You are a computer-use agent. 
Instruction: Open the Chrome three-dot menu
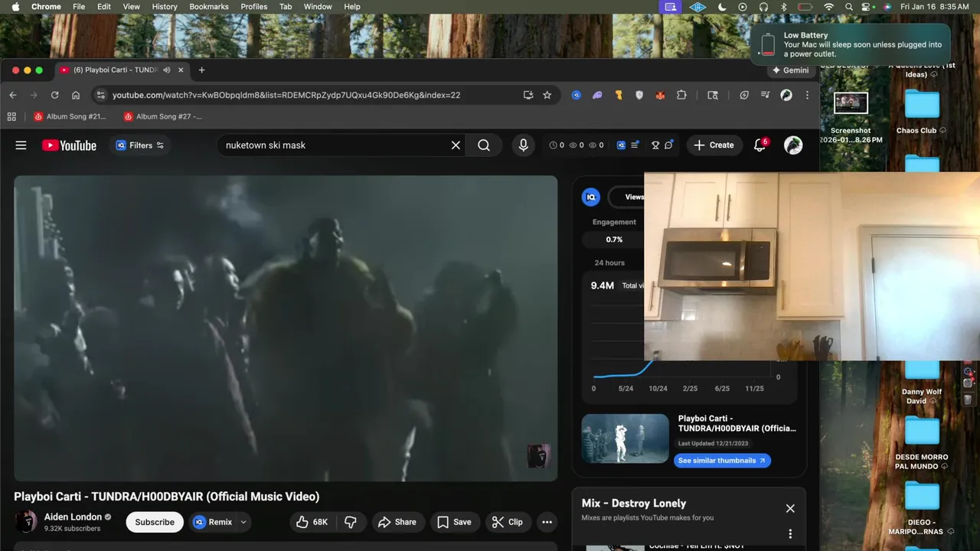tap(807, 95)
